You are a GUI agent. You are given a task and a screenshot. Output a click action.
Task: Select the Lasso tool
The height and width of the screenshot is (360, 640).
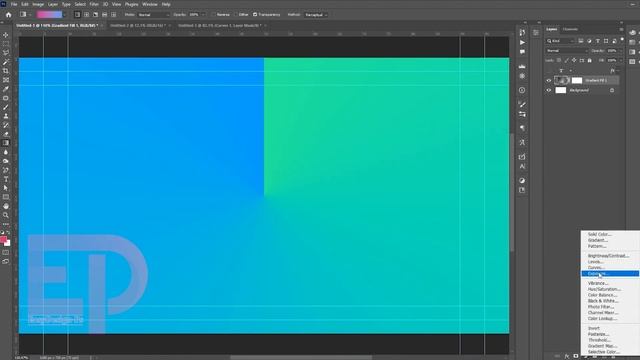(x=6, y=53)
